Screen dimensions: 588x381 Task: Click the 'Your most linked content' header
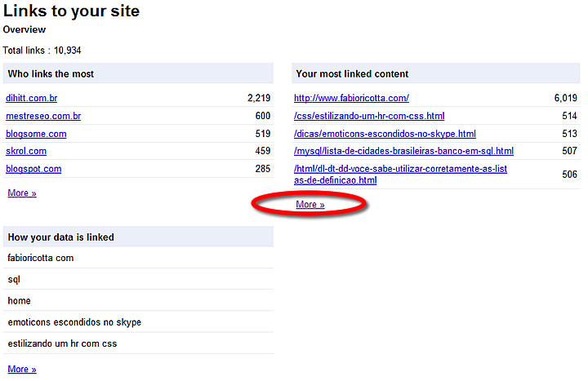point(352,73)
